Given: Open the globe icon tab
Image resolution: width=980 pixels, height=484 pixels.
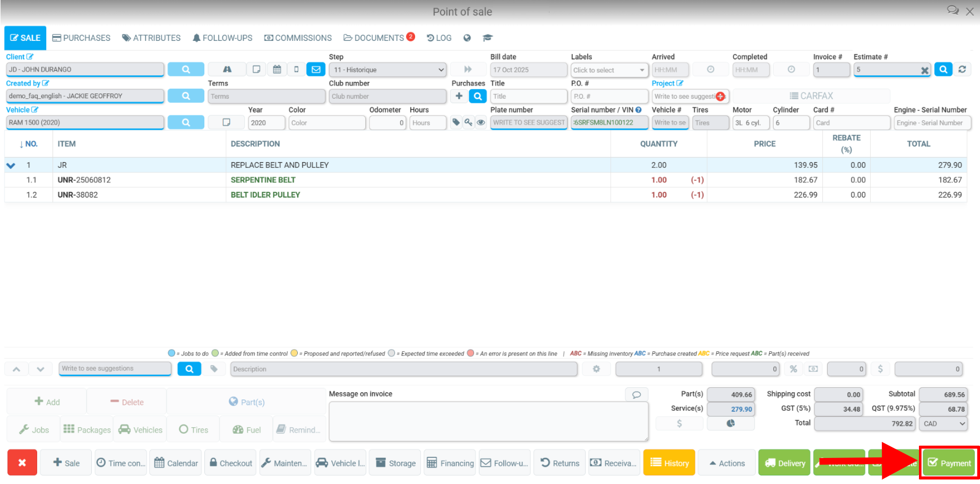Looking at the screenshot, I should pos(467,38).
